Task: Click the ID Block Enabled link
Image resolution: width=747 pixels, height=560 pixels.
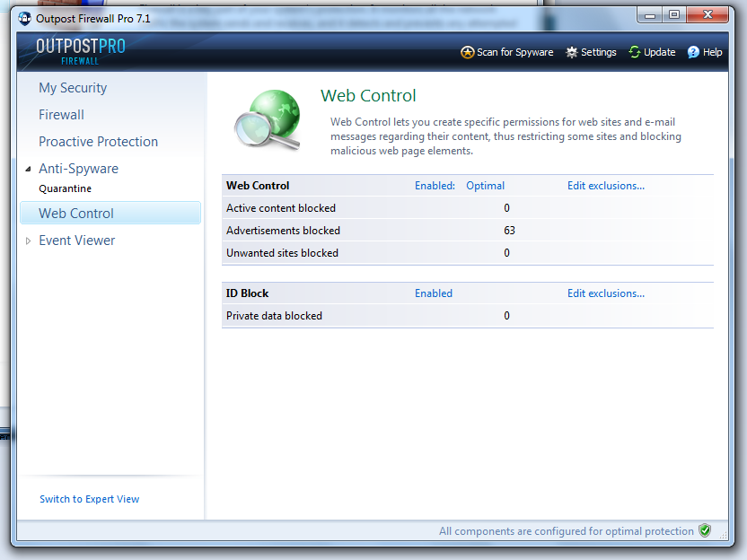Action: click(434, 293)
